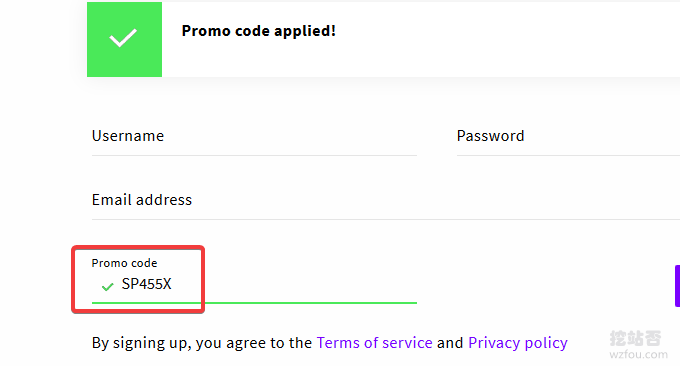Click the small "Promo code" field label
This screenshot has height=366, width=680.
(x=124, y=263)
